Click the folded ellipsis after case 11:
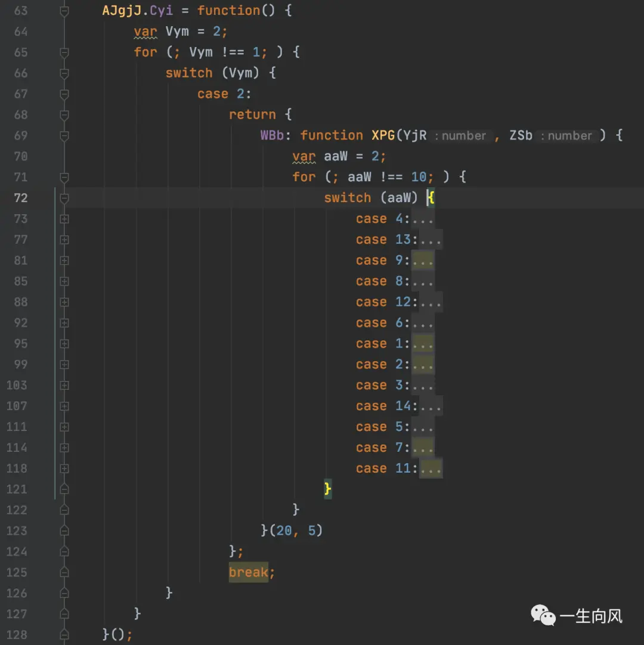This screenshot has width=644, height=645. pos(431,469)
